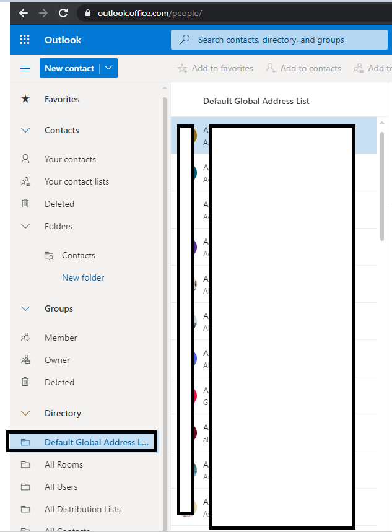
Task: Click the Your contacts person icon
Action: [25, 159]
